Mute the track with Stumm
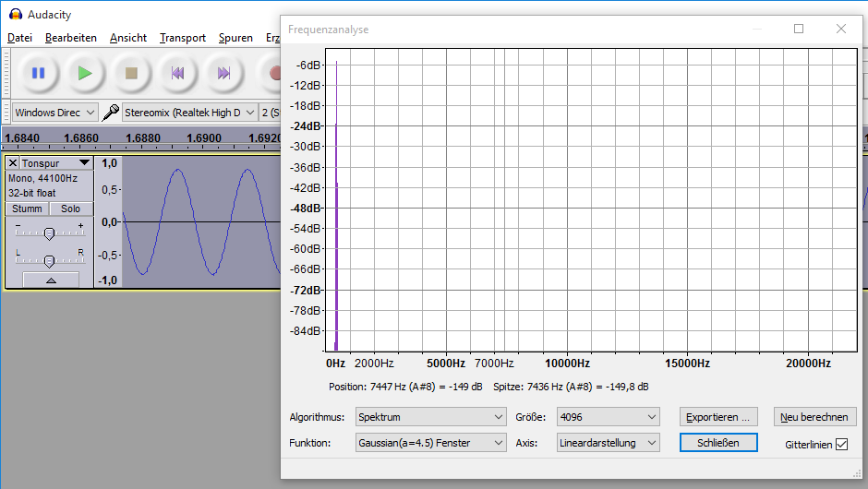This screenshot has height=489, width=868. [27, 209]
